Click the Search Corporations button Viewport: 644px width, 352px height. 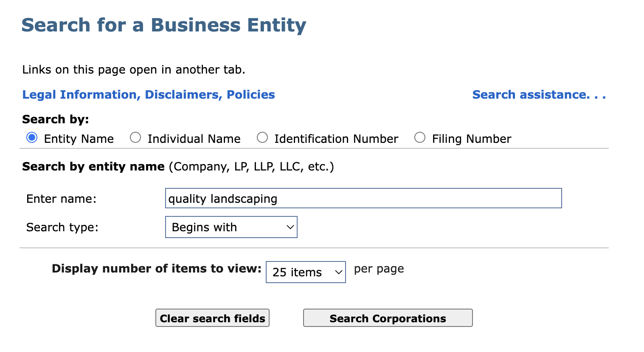click(388, 318)
